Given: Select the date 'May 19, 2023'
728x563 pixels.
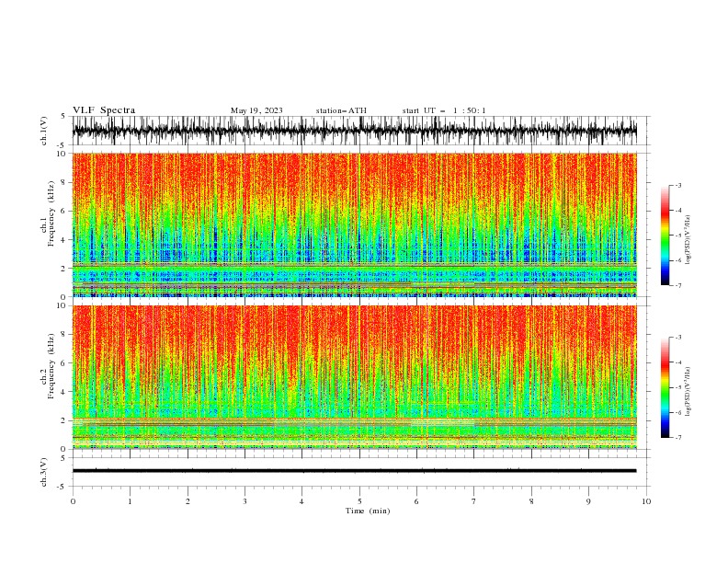Looking at the screenshot, I should 256,110.
